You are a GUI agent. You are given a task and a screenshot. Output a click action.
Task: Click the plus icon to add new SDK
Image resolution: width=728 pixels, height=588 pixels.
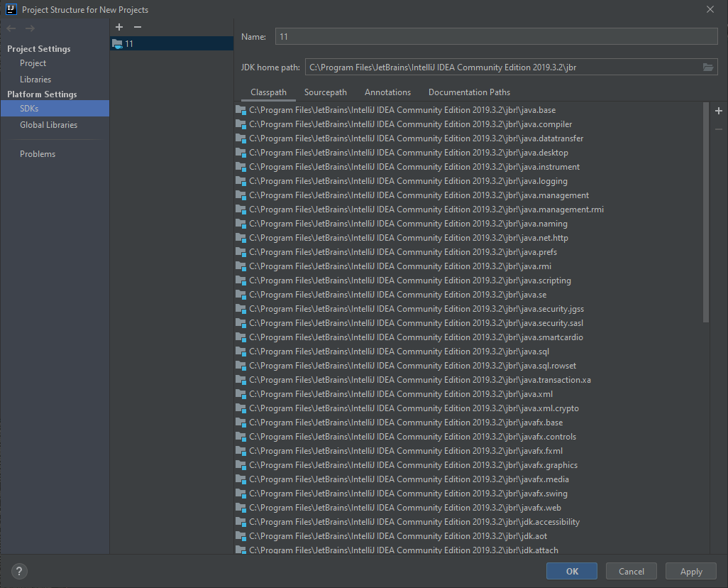(x=119, y=27)
